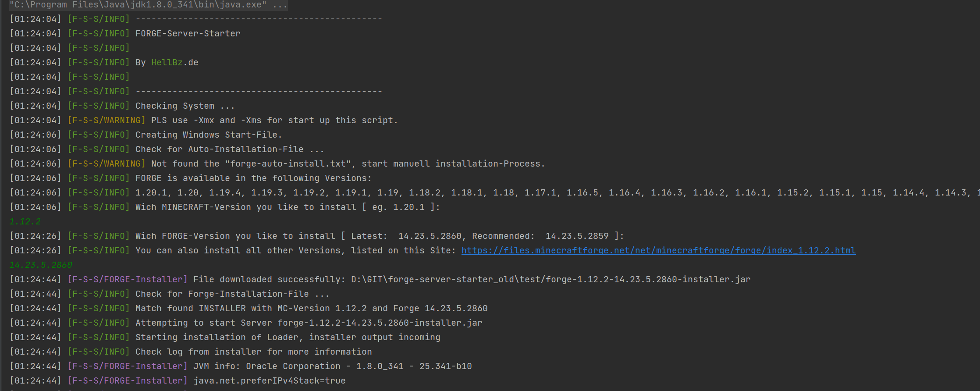Click the Attempting to start Server line
The width and height of the screenshot is (980, 391).
[x=309, y=323]
